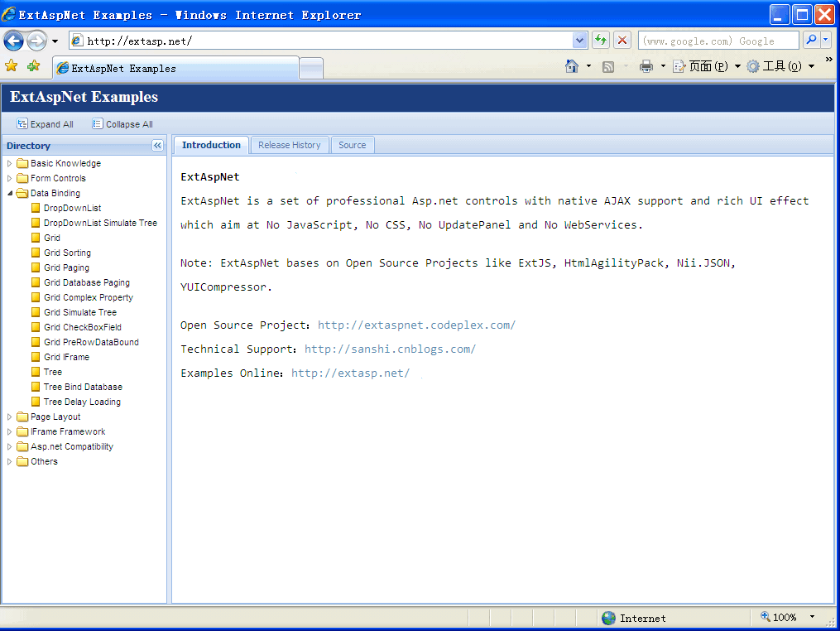Screen dimensions: 840x631
Task: Open the sanshi.cnblogs.com support link
Action: click(x=390, y=349)
